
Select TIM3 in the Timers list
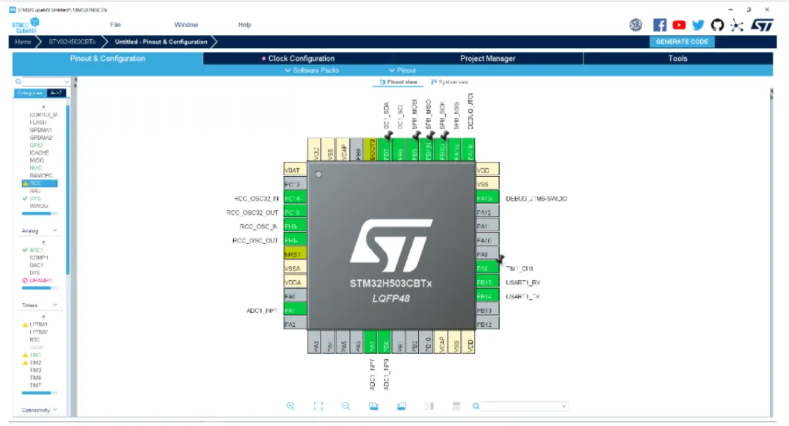pos(35,370)
